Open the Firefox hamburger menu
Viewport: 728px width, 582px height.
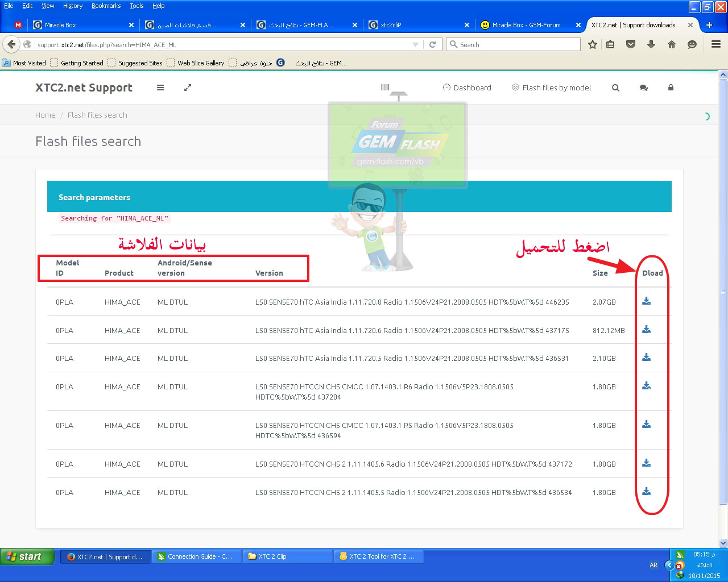716,44
